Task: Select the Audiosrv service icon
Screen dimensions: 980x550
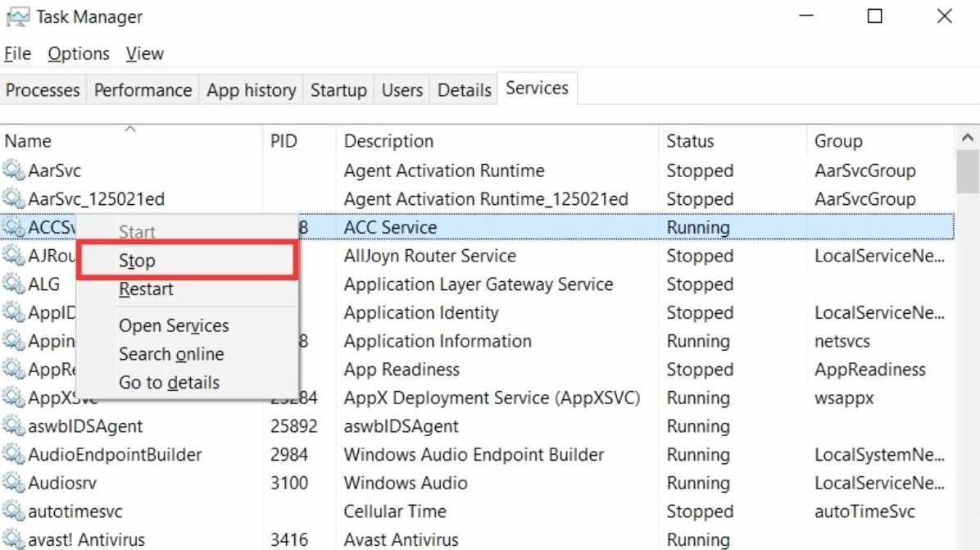Action: [x=13, y=483]
